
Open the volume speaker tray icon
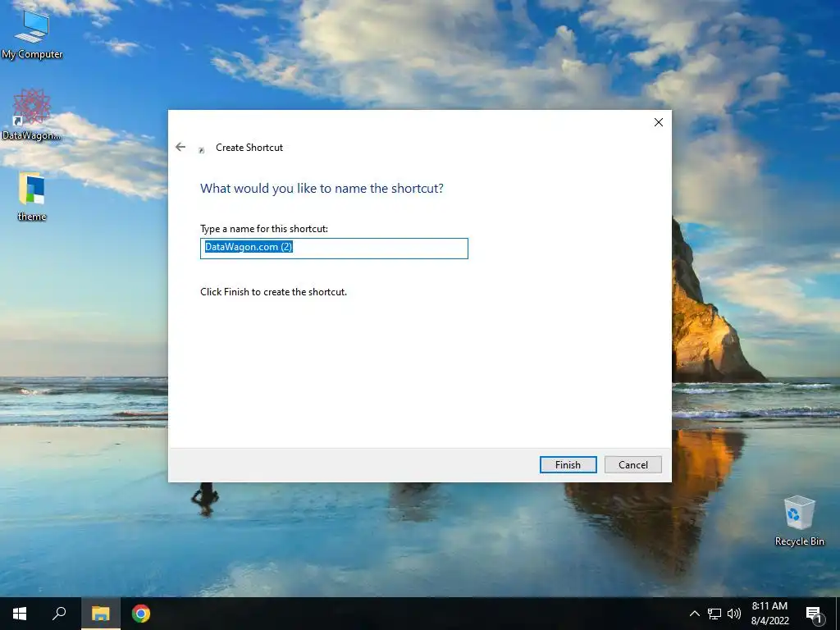734,614
